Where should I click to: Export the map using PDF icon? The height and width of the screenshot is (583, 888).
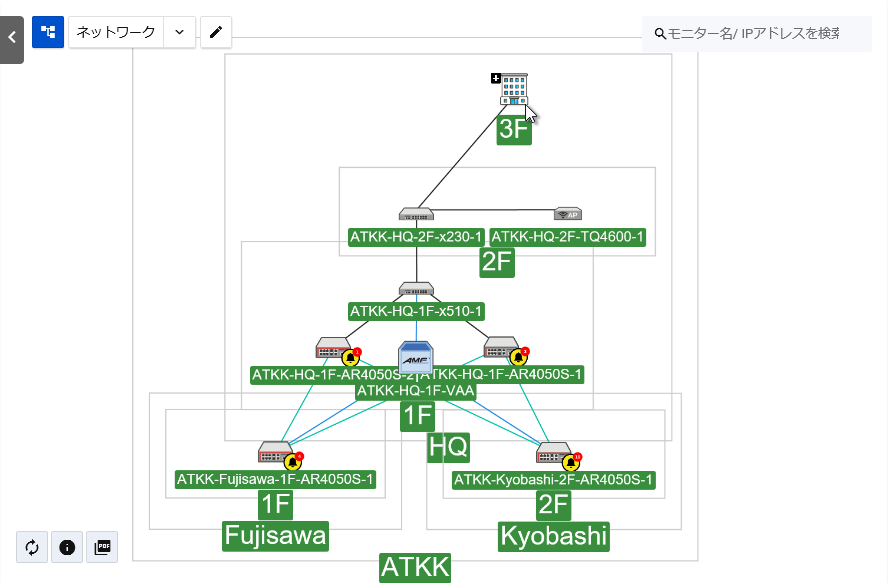click(102, 547)
